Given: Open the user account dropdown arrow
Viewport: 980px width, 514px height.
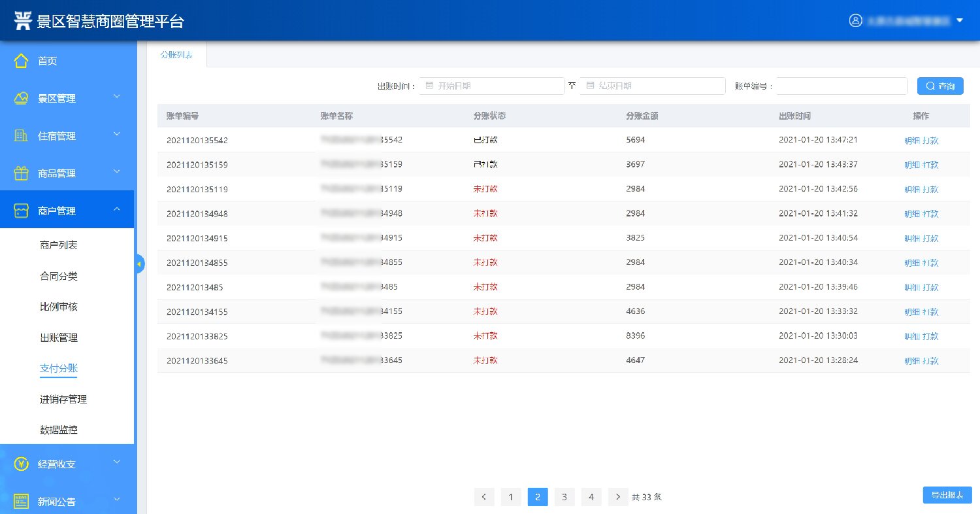Looking at the screenshot, I should [x=960, y=20].
